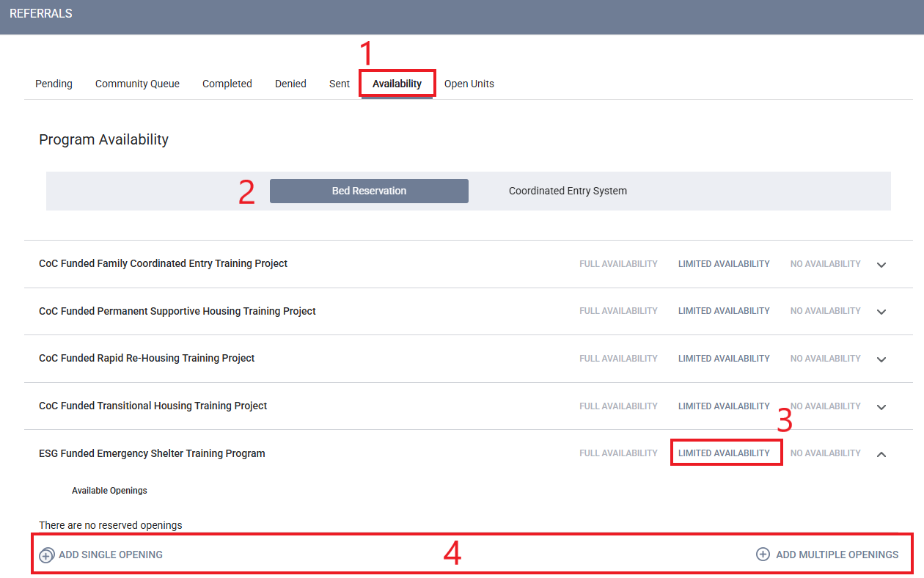The image size is (924, 578).
Task: Switch to Coordinated Entry System view
Action: (568, 191)
